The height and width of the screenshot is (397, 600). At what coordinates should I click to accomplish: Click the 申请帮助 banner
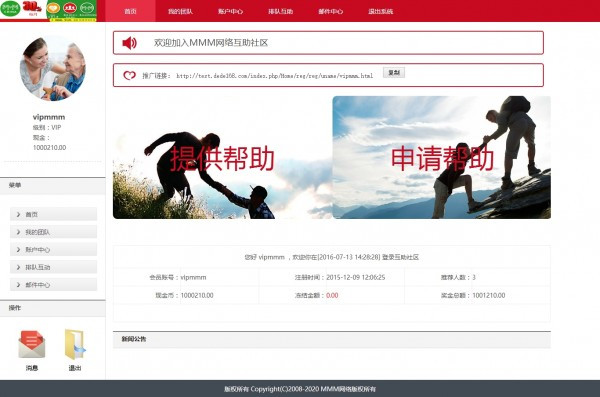[x=442, y=157]
